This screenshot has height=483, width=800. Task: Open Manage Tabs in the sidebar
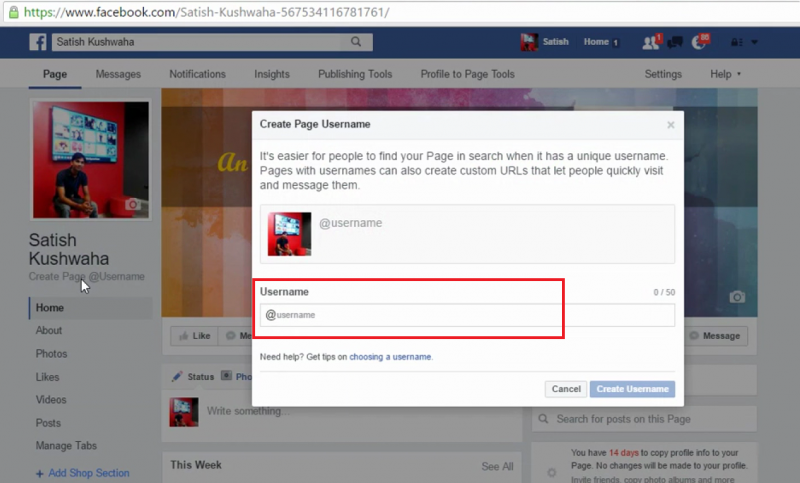click(x=66, y=445)
